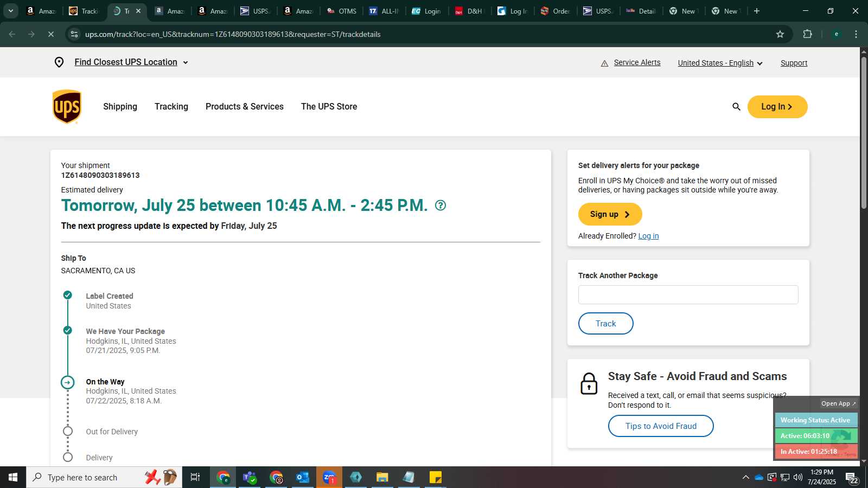Click the taskbar clock showing 1:29 PM

click(x=821, y=472)
